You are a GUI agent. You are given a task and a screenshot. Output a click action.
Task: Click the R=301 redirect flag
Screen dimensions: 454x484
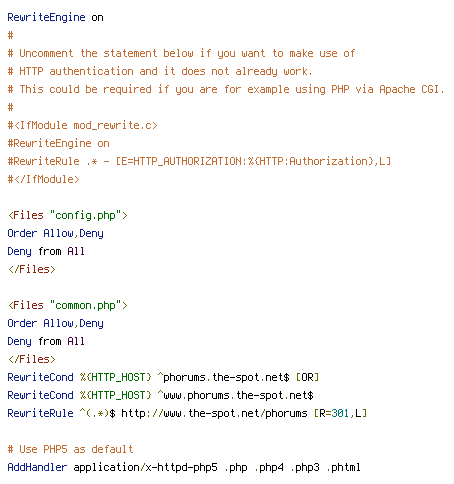point(334,413)
